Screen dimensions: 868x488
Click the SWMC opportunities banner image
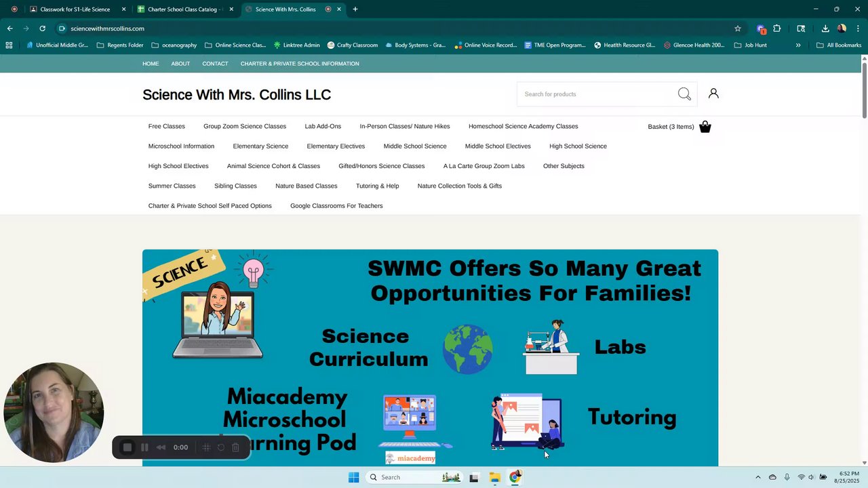point(430,358)
